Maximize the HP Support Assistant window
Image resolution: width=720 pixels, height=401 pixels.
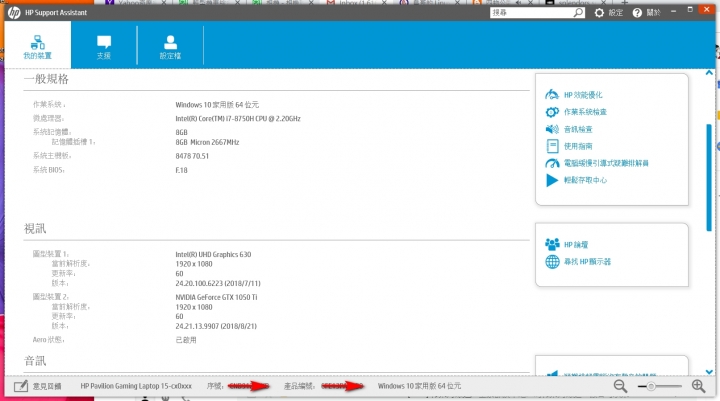click(x=690, y=10)
